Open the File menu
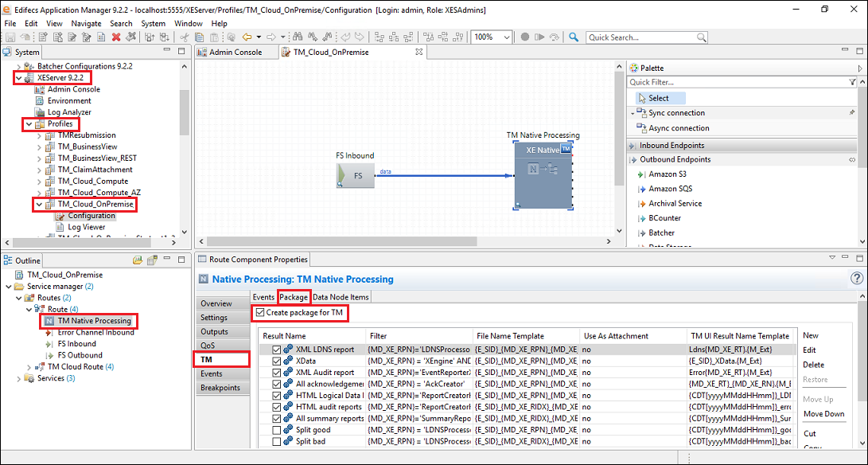Viewport: 868px width, 465px height. (x=10, y=23)
